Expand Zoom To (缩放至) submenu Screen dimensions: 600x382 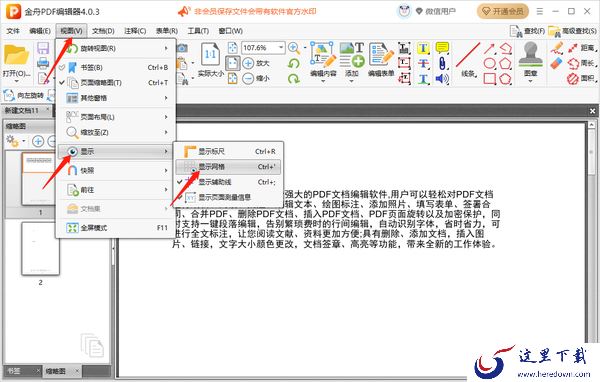(x=116, y=132)
